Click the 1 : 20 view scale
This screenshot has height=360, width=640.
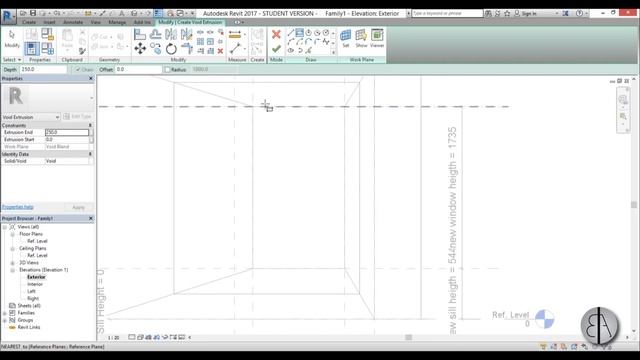(113, 338)
